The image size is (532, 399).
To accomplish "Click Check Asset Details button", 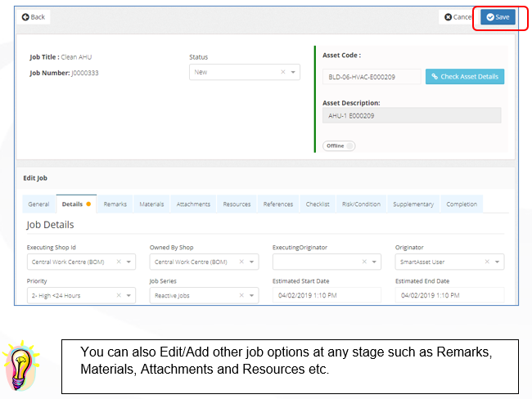I will pyautogui.click(x=465, y=77).
